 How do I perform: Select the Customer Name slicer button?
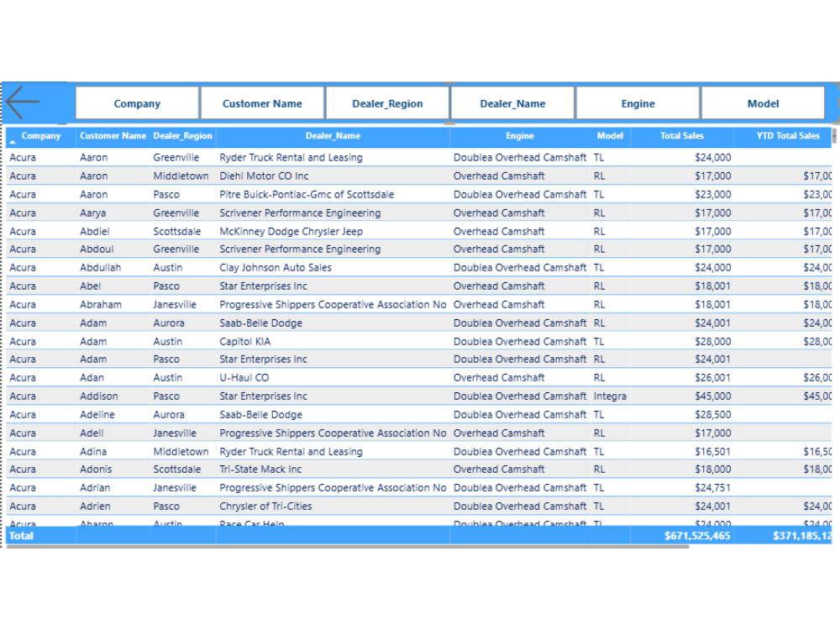coord(262,103)
